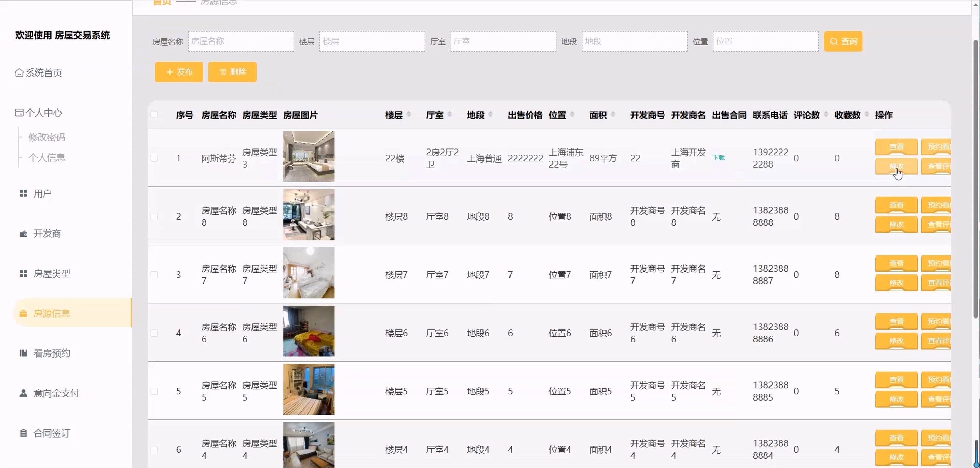Select the checkbox for 房屋名称8 row
980x468 pixels.
point(154,216)
